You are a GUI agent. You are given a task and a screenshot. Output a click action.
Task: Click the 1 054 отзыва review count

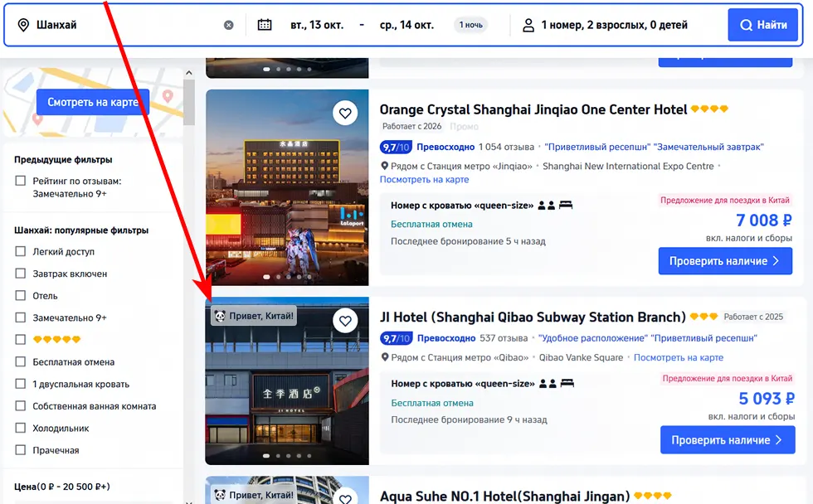[x=506, y=147]
